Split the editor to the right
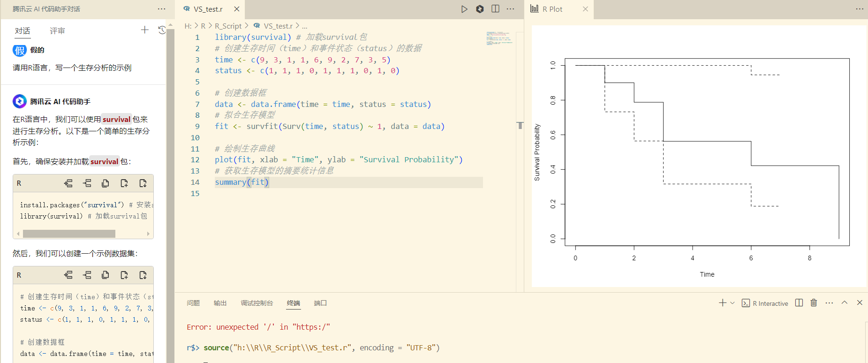868x363 pixels. click(495, 9)
